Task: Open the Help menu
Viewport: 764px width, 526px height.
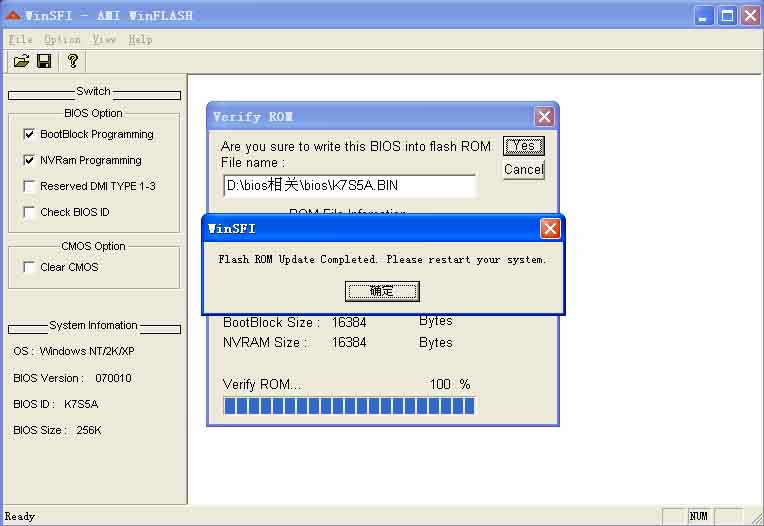Action: click(x=140, y=39)
